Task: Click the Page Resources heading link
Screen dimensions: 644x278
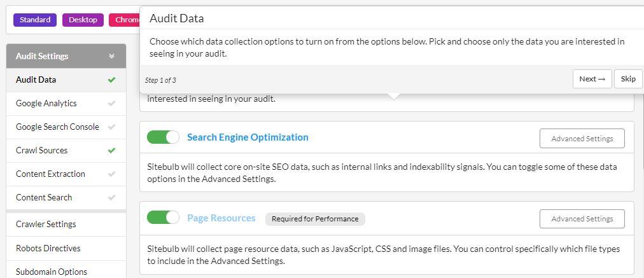Action: [x=221, y=218]
